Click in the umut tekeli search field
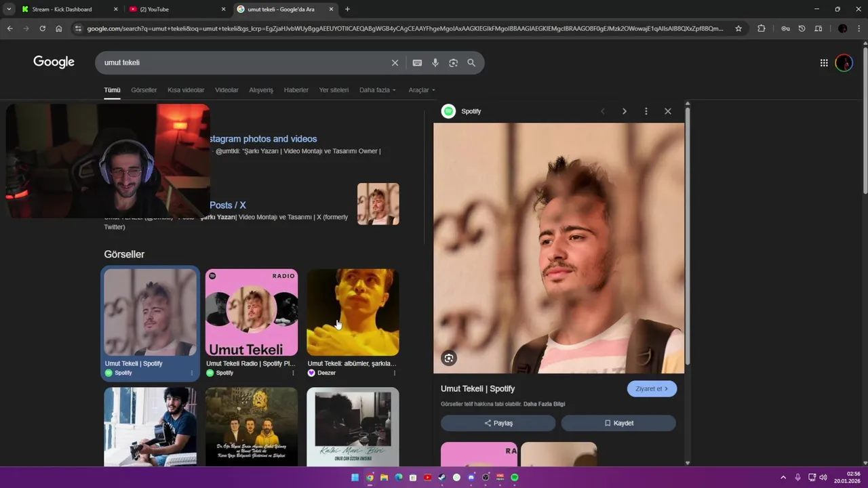 coord(244,63)
